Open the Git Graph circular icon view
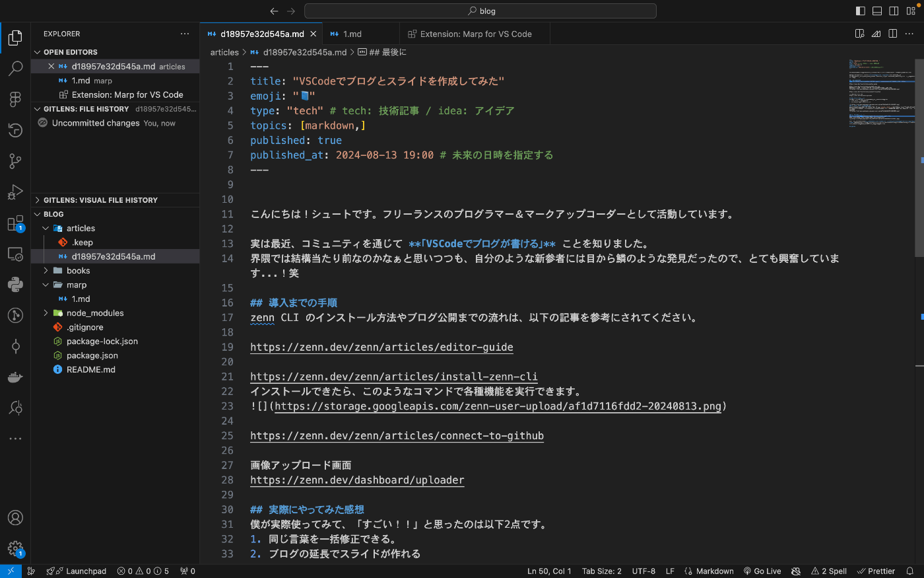Image resolution: width=924 pixels, height=578 pixels. coord(15,316)
